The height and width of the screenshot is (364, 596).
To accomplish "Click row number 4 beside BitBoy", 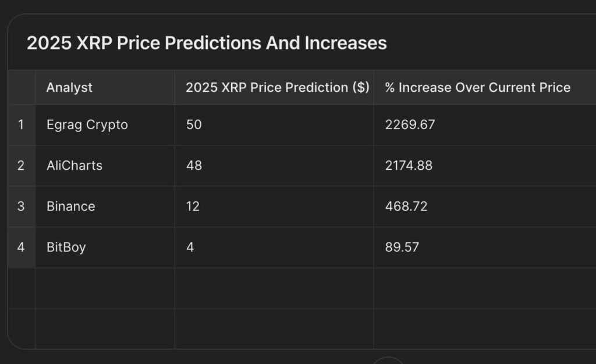I will pyautogui.click(x=21, y=247).
